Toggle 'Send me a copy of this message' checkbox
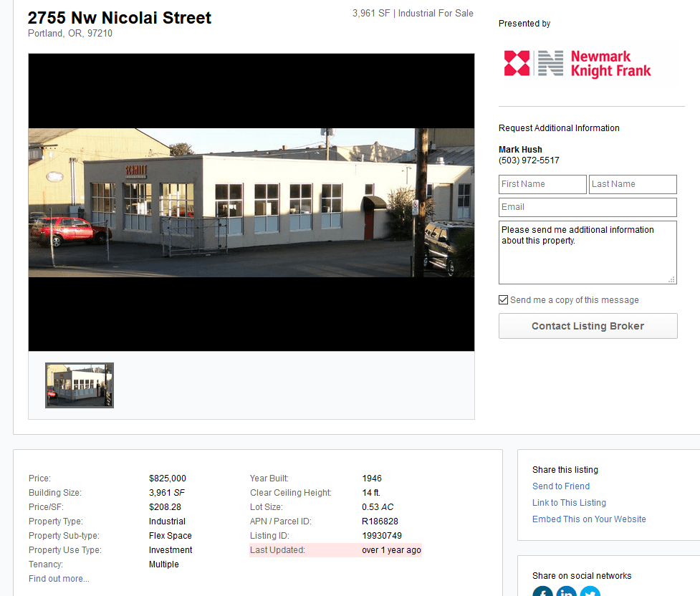Screen dimensions: 700x596 point(504,300)
